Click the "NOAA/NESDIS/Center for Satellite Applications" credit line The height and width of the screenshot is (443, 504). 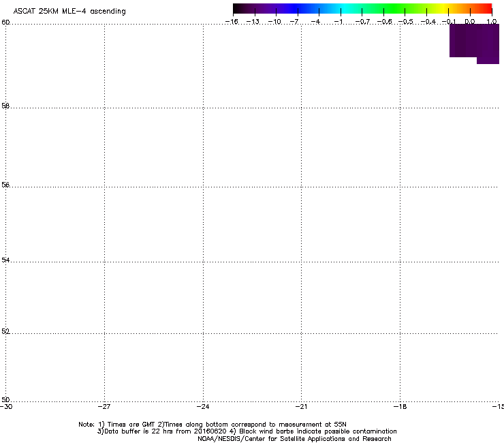294,439
